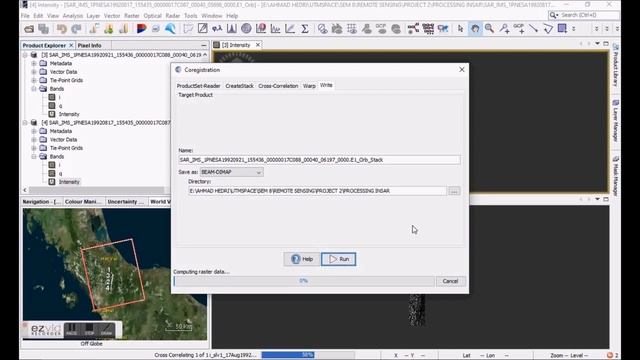The height and width of the screenshot is (360, 640).
Task: Choose the Pin placing tool
Action: pyautogui.click(x=504, y=29)
